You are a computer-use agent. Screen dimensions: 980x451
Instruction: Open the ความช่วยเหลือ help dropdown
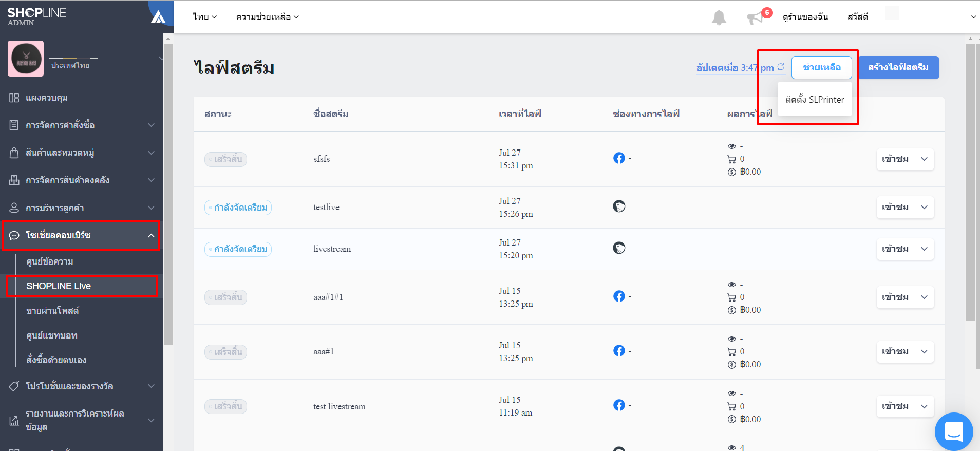268,17
